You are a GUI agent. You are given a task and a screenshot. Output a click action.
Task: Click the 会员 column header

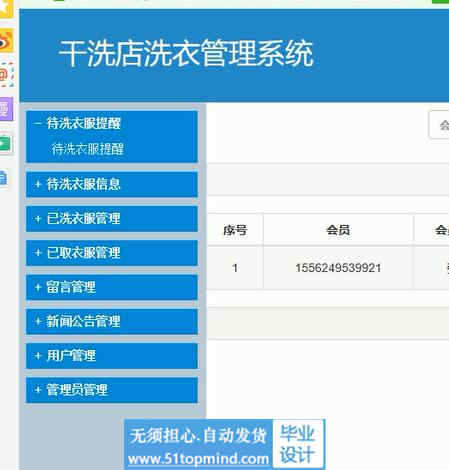338,230
